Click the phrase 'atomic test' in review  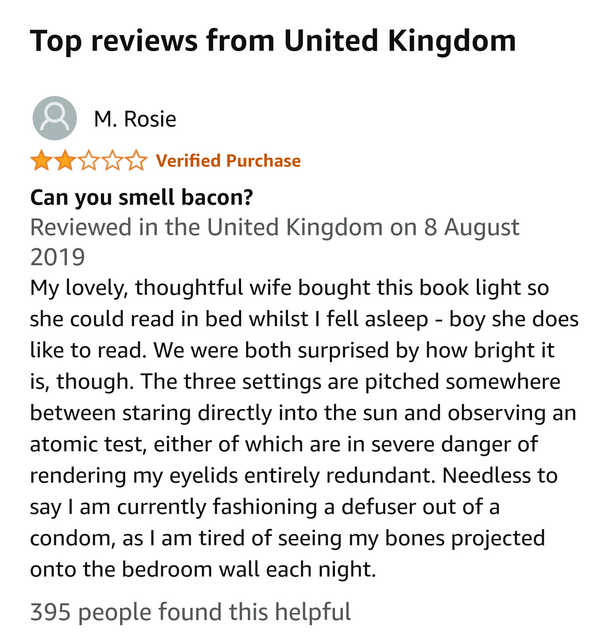(88, 444)
